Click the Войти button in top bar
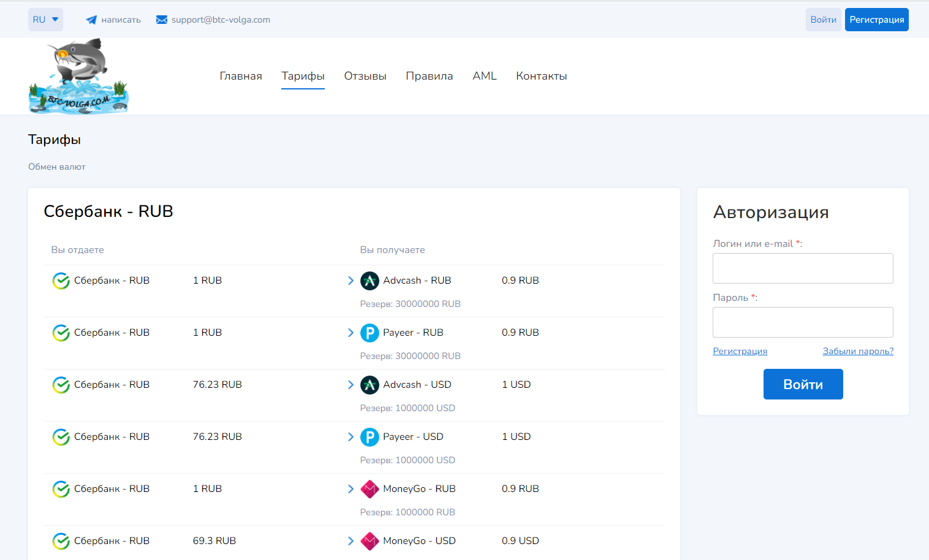 pos(823,20)
